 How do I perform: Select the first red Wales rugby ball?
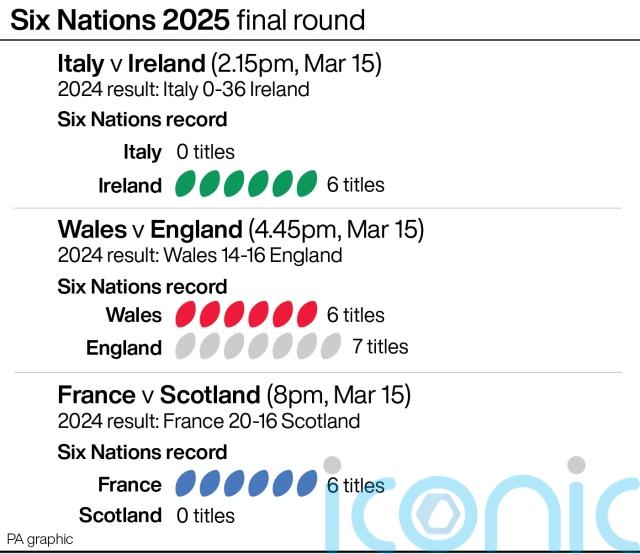pos(185,315)
